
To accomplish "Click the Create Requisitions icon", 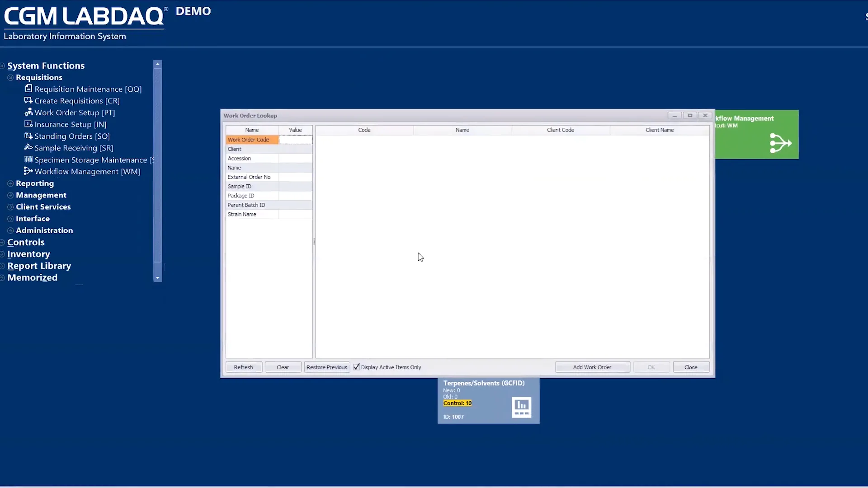I will (28, 100).
